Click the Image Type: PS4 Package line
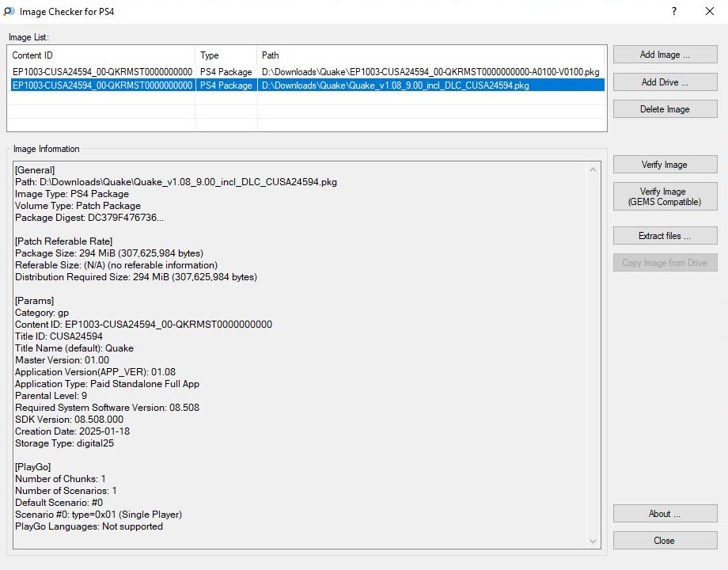Image resolution: width=728 pixels, height=570 pixels. click(x=72, y=194)
